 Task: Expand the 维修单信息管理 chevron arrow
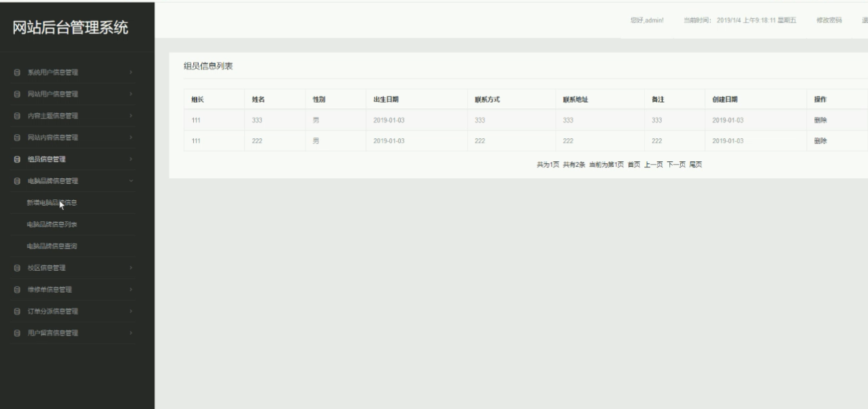(x=131, y=289)
